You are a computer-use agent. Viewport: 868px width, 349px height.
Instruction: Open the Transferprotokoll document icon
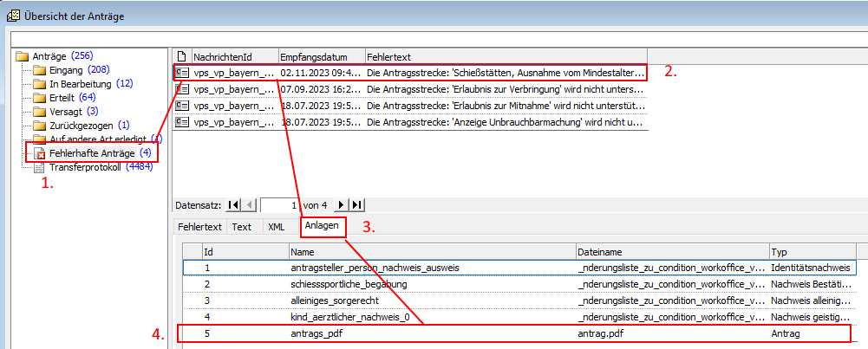(39, 167)
